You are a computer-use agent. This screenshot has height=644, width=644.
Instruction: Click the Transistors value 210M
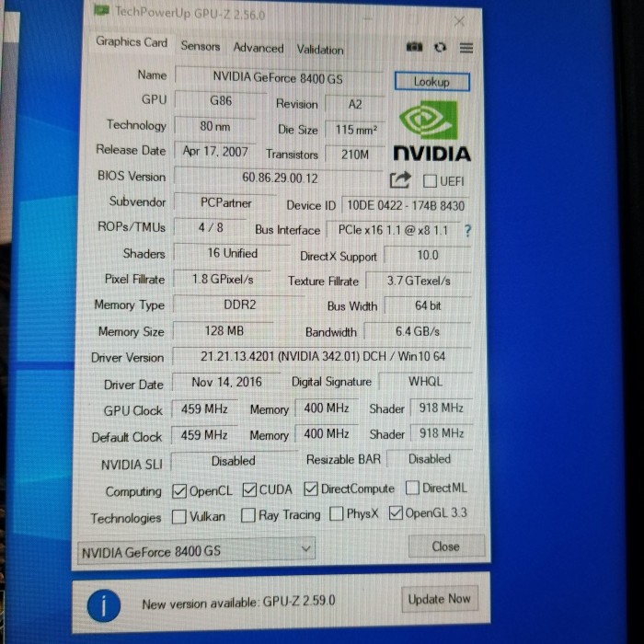(x=355, y=155)
